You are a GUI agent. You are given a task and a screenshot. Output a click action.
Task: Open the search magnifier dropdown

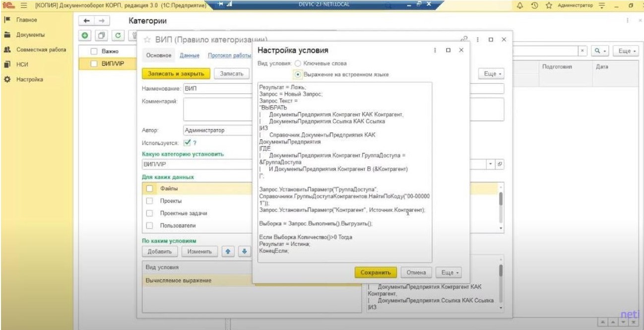tap(601, 51)
